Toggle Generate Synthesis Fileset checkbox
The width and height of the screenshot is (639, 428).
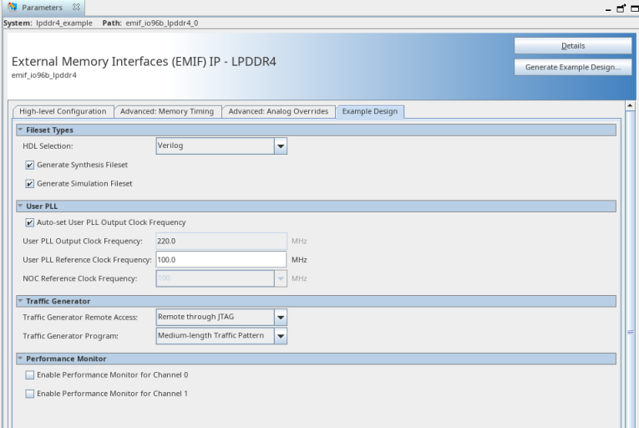click(29, 165)
